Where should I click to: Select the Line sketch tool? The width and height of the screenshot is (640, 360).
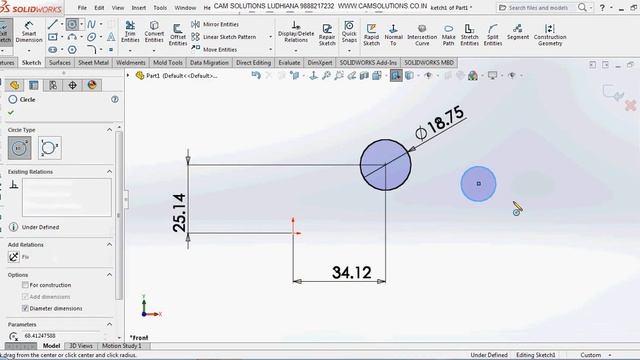[53, 24]
